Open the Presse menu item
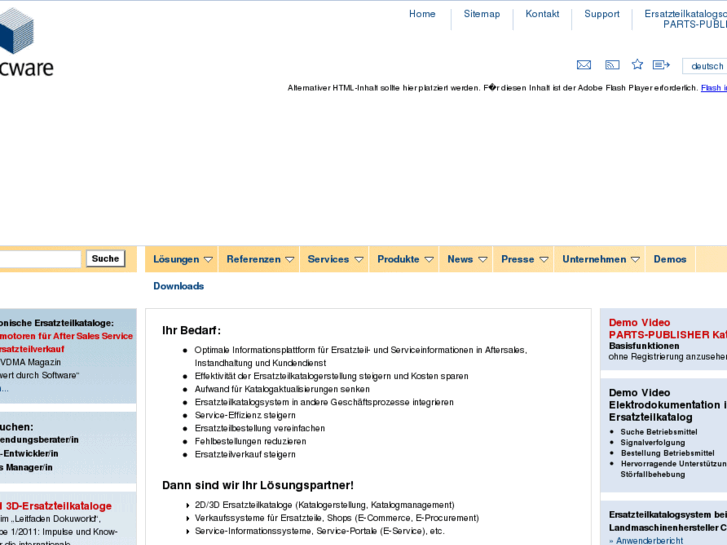The image size is (727, 545). [517, 259]
